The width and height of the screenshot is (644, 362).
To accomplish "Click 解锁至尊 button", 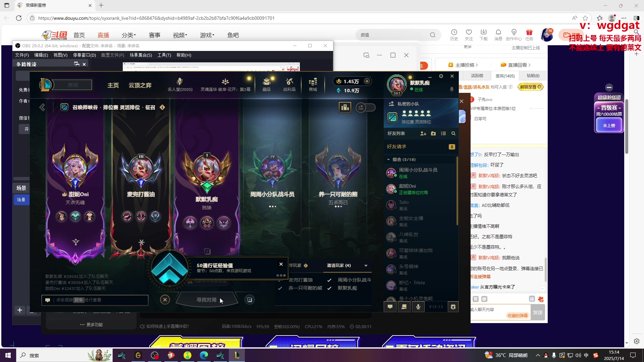I will pos(530,87).
